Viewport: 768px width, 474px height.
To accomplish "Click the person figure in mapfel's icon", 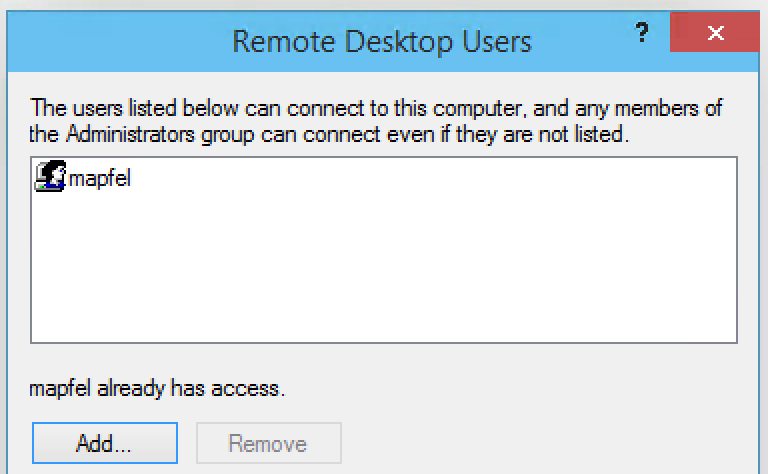I will tap(53, 172).
